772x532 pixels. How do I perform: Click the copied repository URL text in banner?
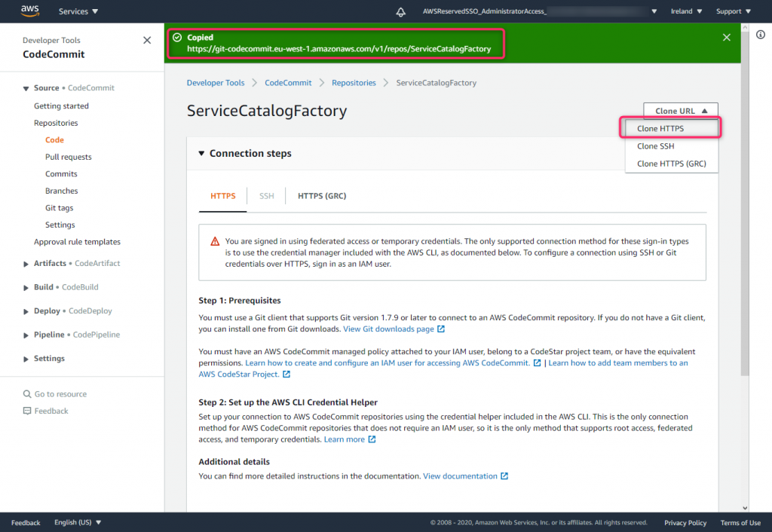pos(339,49)
